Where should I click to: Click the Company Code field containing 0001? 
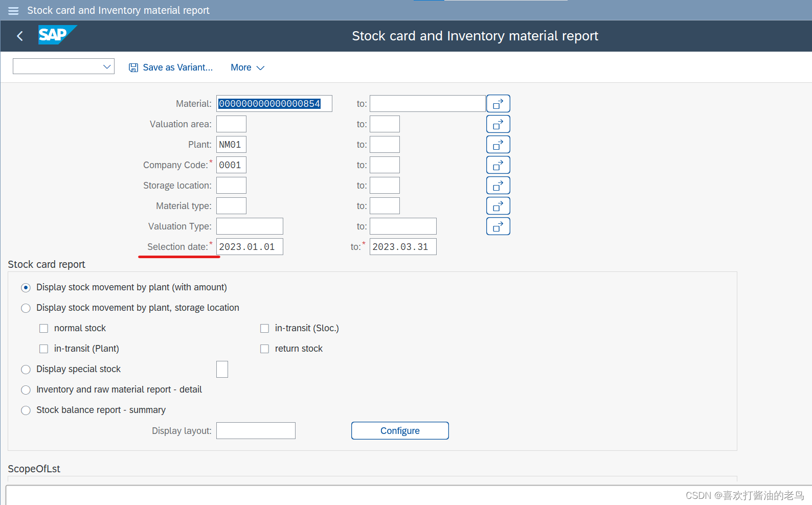click(231, 165)
